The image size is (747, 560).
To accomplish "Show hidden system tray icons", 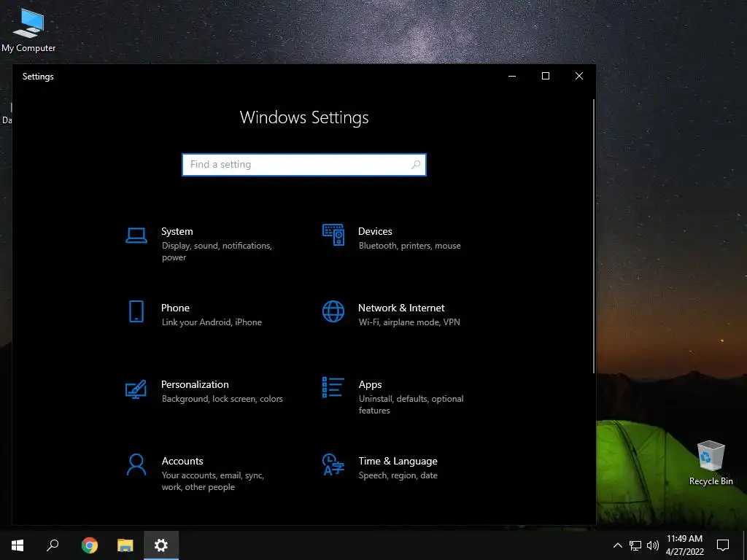I will tap(617, 545).
